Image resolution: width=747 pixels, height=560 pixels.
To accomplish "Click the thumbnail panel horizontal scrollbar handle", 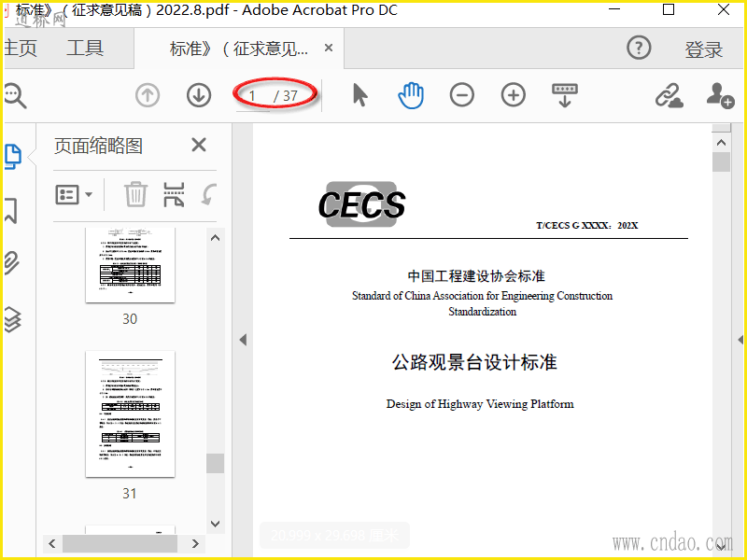I will point(120,543).
